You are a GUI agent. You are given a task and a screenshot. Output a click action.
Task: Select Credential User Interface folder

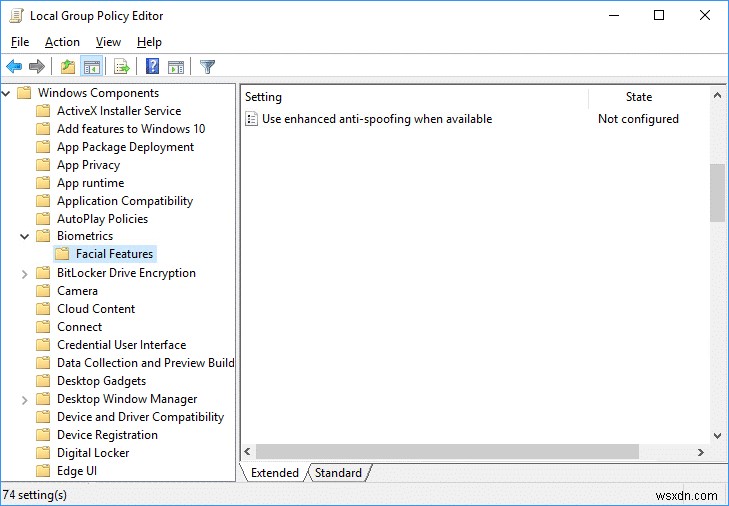[x=121, y=345]
